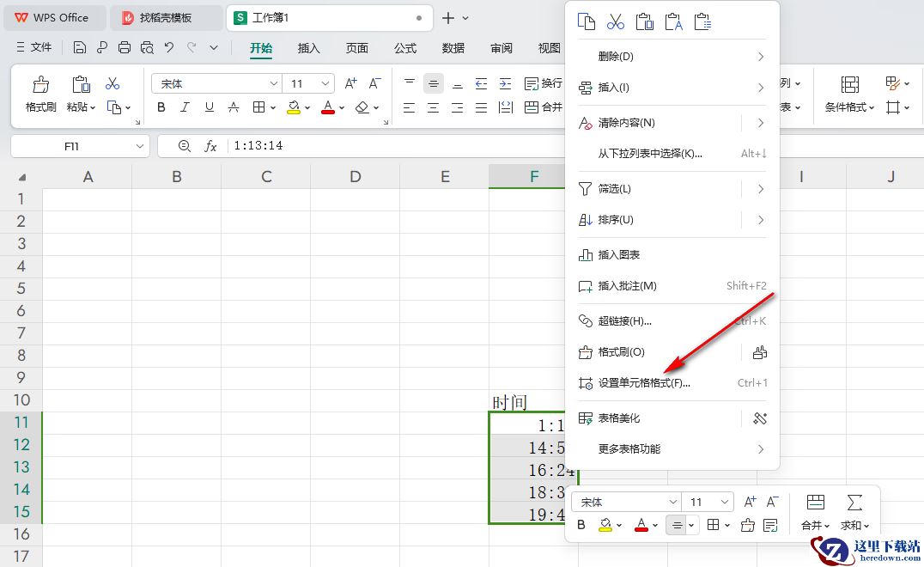Viewport: 924px width, 567px height.
Task: Open the mini toolbar font name dropdown
Action: pyautogui.click(x=672, y=503)
